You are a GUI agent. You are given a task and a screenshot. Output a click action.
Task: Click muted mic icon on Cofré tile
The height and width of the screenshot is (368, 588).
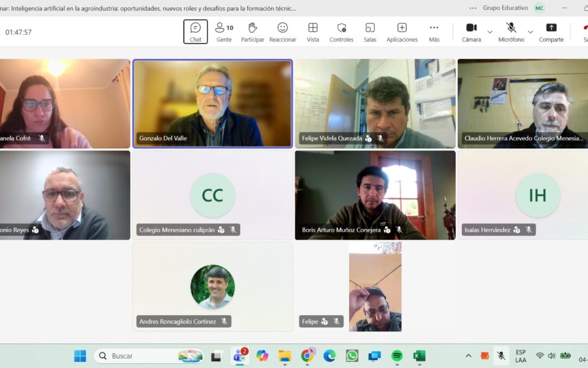(42, 138)
